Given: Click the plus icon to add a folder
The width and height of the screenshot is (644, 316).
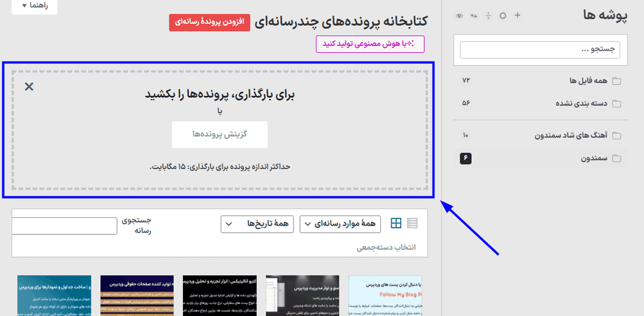Looking at the screenshot, I should pos(518,15).
